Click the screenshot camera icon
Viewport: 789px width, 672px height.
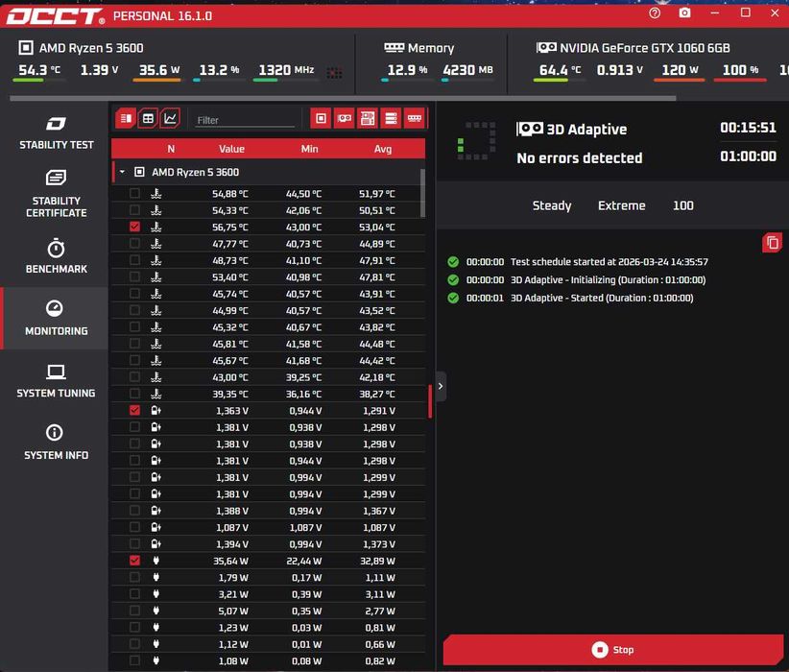684,13
